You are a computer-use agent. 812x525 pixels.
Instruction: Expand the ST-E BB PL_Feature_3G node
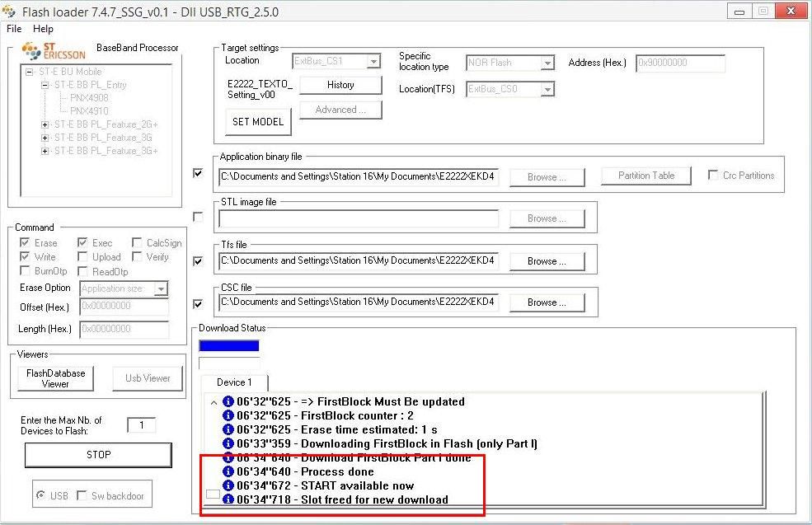click(45, 138)
